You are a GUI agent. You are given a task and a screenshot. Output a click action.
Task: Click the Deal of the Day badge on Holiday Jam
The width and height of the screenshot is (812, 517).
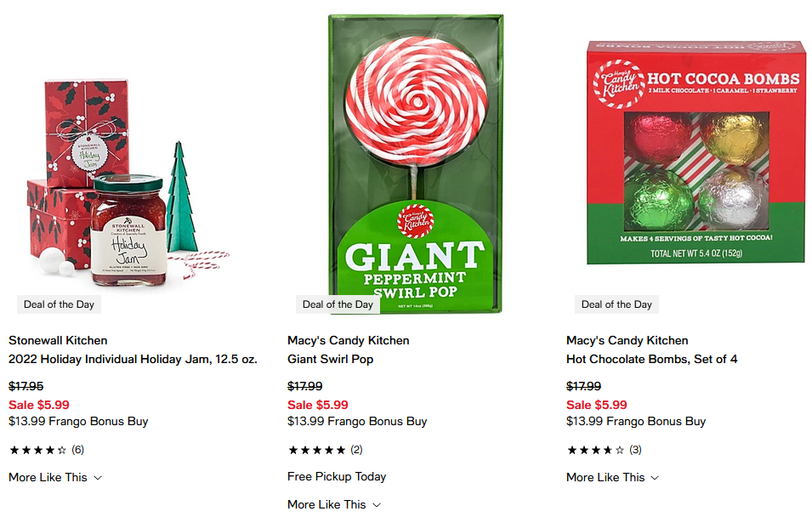pos(59,304)
